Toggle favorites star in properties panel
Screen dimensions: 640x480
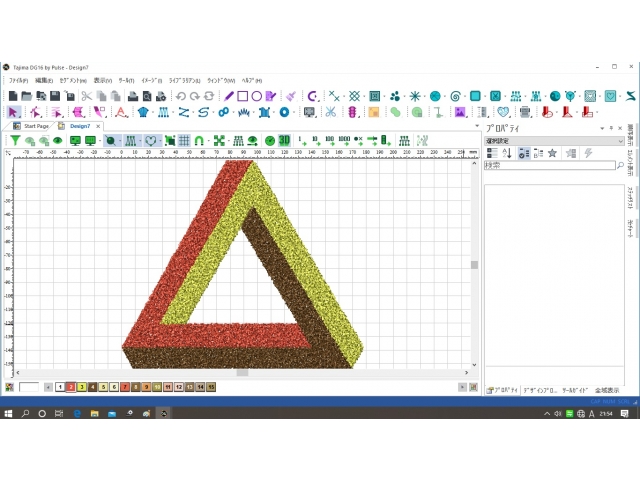[552, 153]
